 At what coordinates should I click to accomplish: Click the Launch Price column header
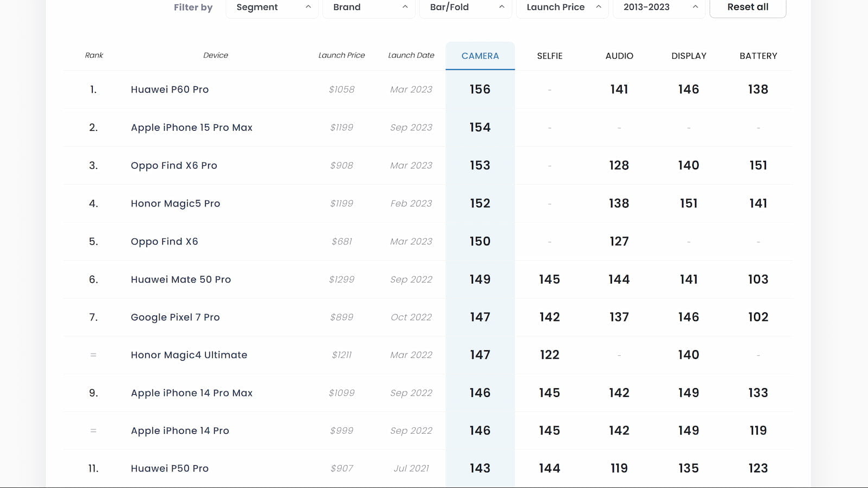tap(342, 55)
